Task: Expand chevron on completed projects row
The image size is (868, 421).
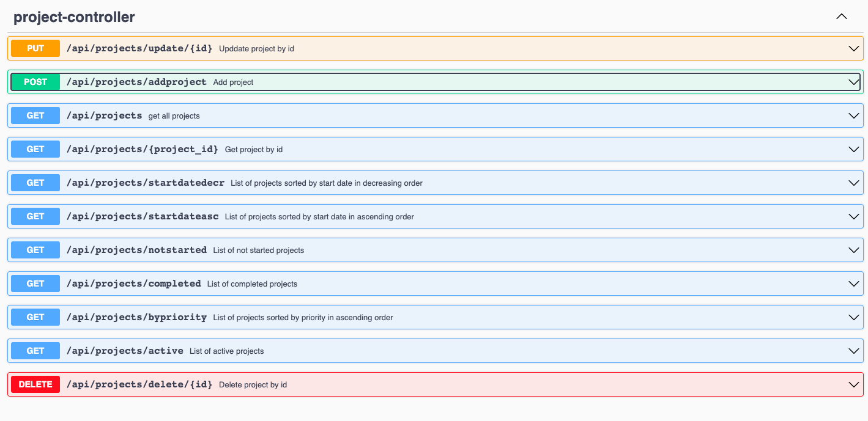Action: click(x=854, y=284)
